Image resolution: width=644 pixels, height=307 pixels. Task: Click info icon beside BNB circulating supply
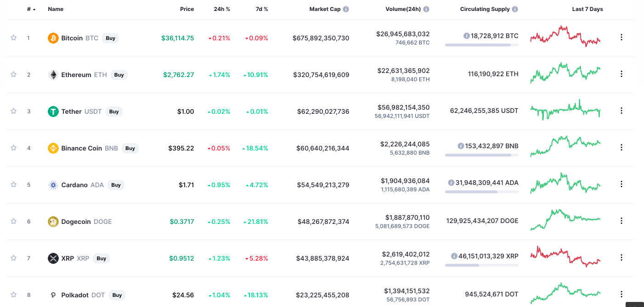coord(461,146)
